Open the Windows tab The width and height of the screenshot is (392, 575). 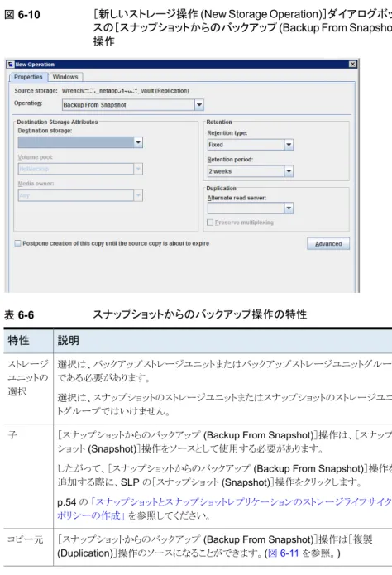(65, 77)
